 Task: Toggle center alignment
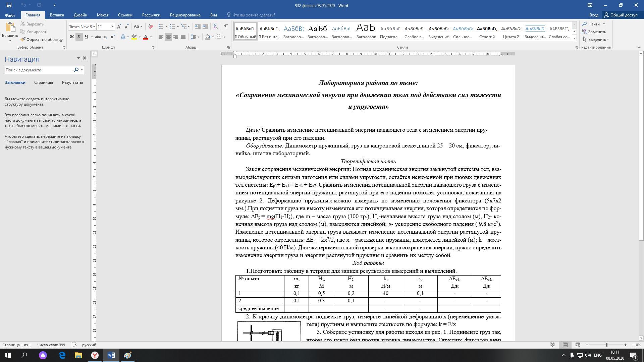pyautogui.click(x=168, y=37)
